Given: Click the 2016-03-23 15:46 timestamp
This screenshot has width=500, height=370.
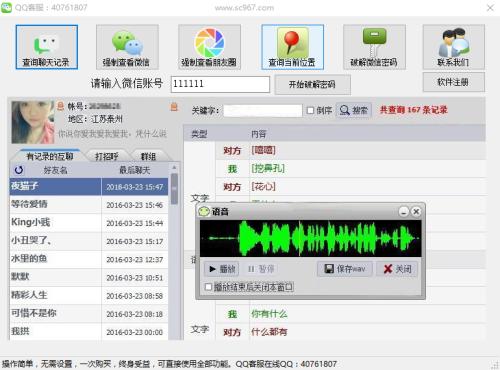Looking at the screenshot, I should coord(135,205).
